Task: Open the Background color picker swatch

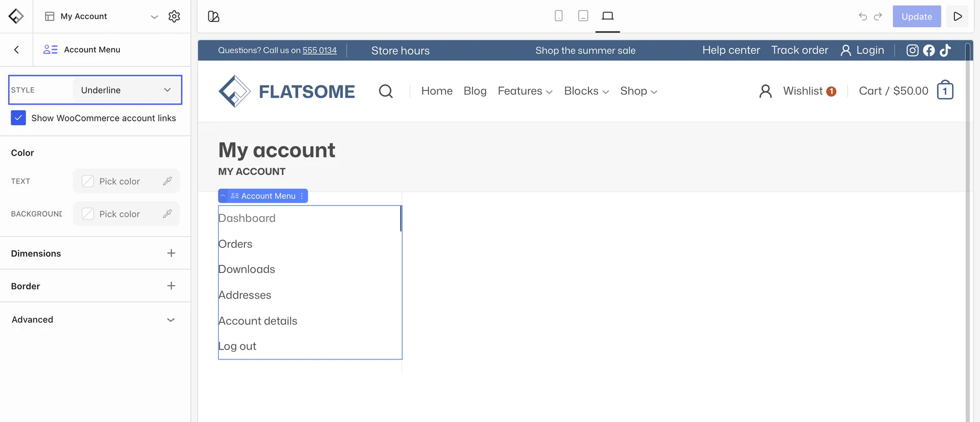Action: pyautogui.click(x=88, y=214)
